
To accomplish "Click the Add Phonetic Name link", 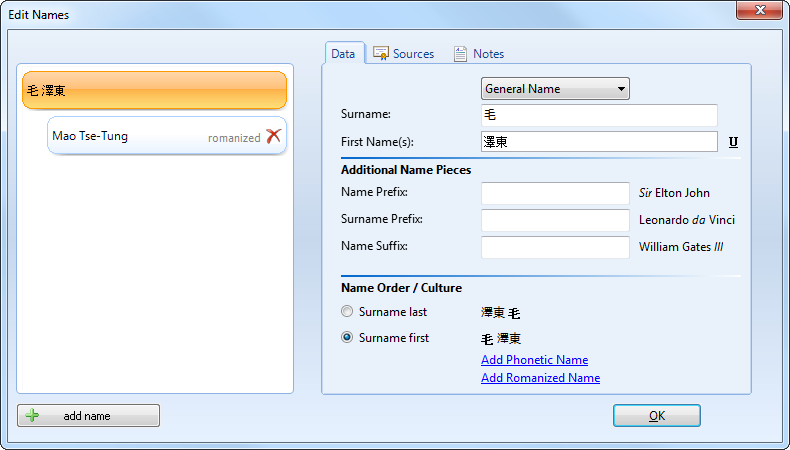I will pos(534,360).
